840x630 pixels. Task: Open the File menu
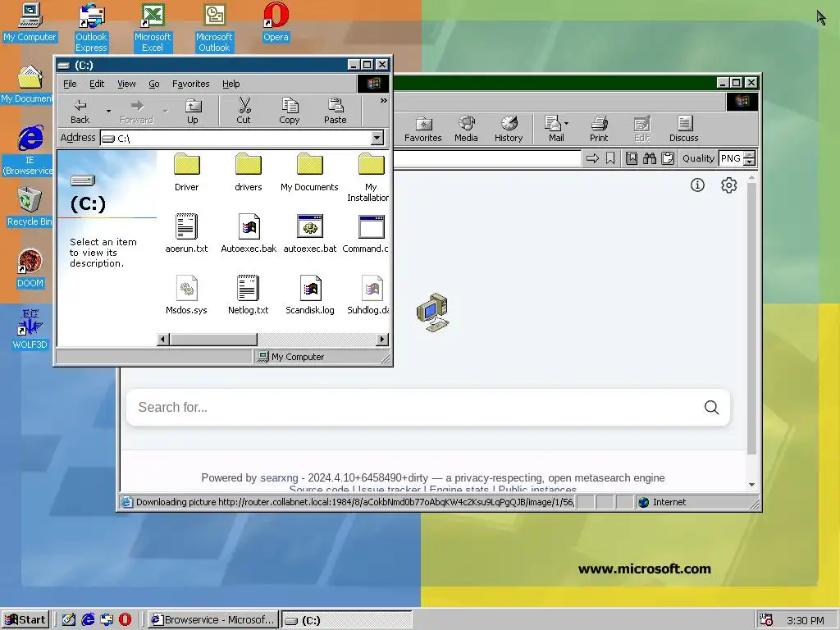[x=70, y=84]
